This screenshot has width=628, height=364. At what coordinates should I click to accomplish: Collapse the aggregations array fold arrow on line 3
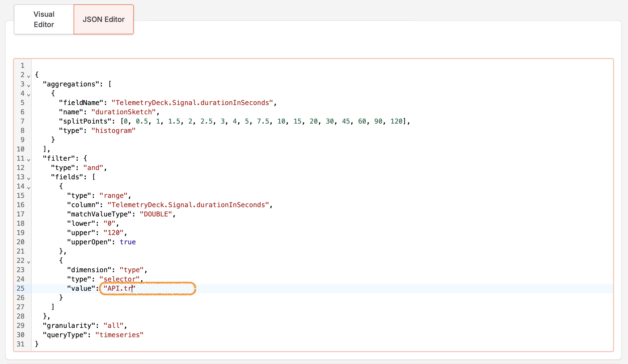(29, 86)
